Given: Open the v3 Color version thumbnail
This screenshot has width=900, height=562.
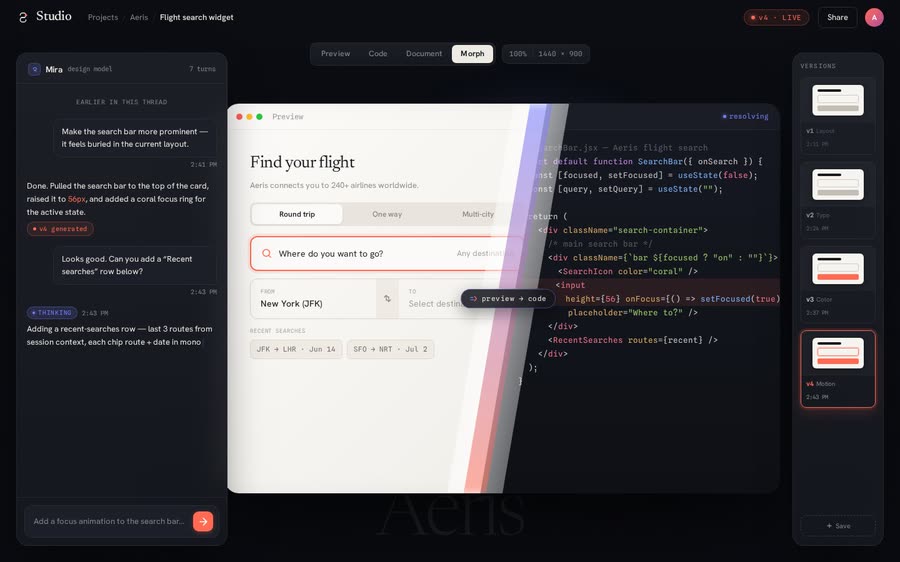Looking at the screenshot, I should click(837, 284).
